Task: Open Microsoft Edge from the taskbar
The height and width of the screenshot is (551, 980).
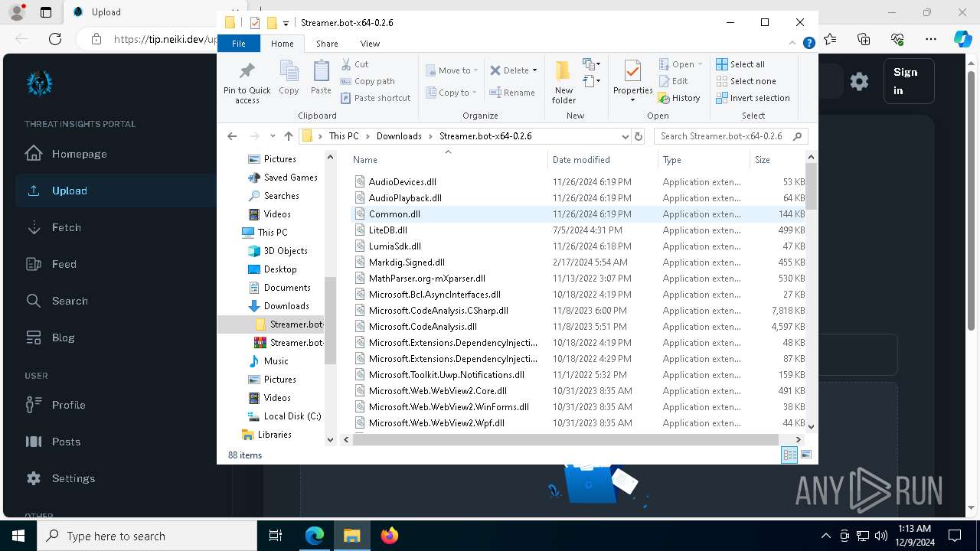Action: tap(315, 536)
